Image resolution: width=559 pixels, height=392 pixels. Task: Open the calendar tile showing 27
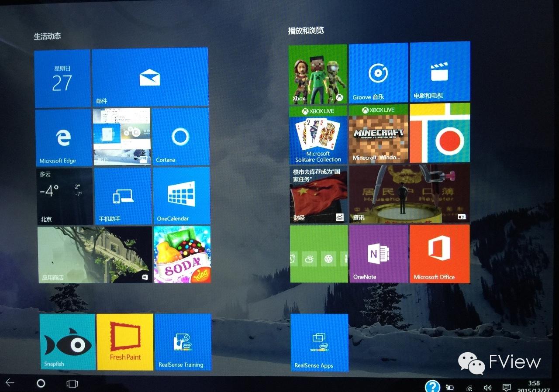(62, 79)
